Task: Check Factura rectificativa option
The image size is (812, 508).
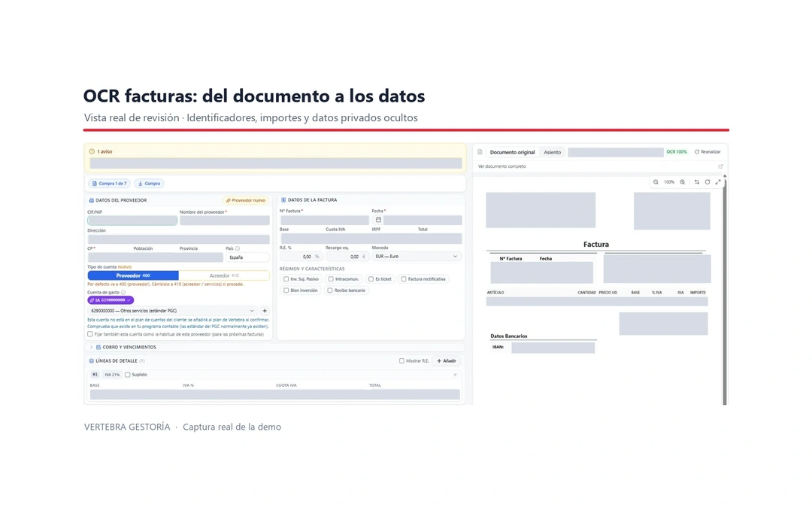Action: pos(404,279)
